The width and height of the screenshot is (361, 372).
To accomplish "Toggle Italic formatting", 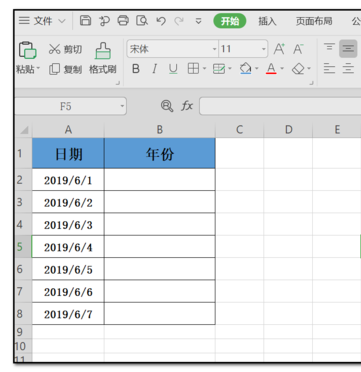I will [154, 69].
